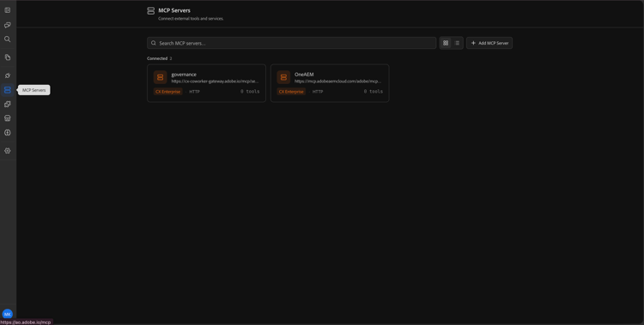Click the OneAEM card's CX Enterprise badge
The image size is (644, 325).
click(291, 92)
